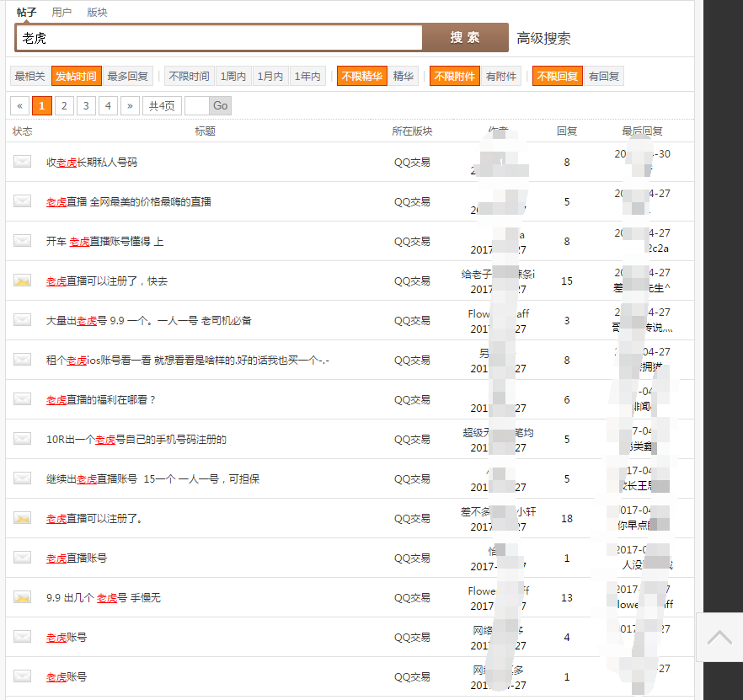
Task: Open thread 10R出一个老虎号自己的手机号码注册的
Action: point(136,440)
